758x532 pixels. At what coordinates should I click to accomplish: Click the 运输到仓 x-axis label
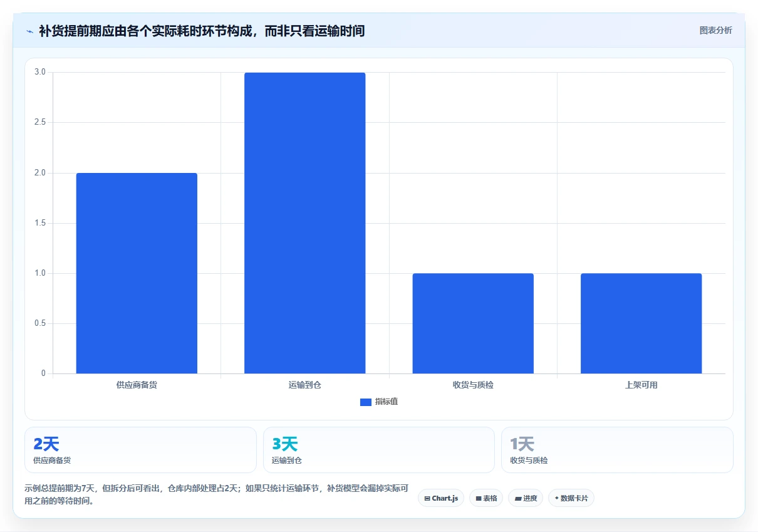tap(304, 385)
